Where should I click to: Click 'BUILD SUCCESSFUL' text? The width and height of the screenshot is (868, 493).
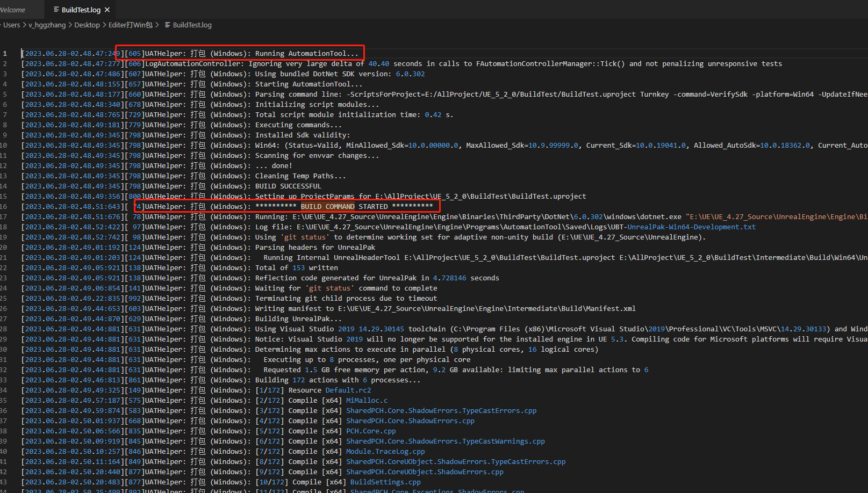(x=288, y=186)
